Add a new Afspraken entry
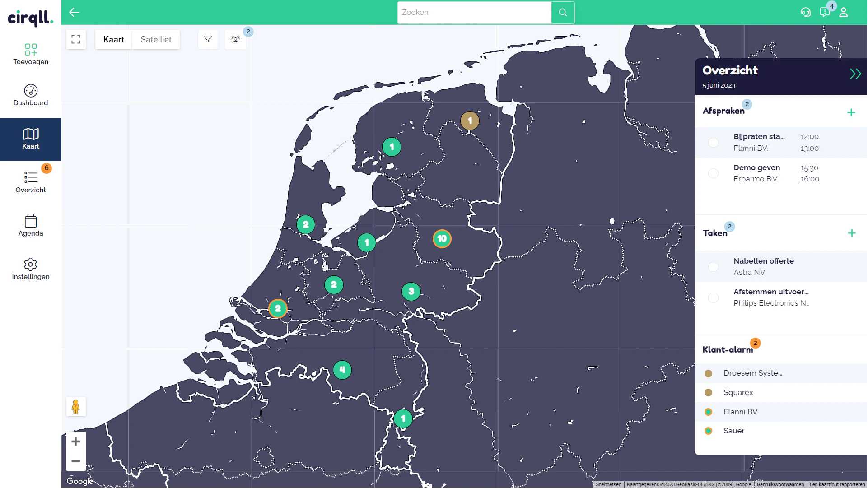This screenshot has height=488, width=868. click(851, 112)
